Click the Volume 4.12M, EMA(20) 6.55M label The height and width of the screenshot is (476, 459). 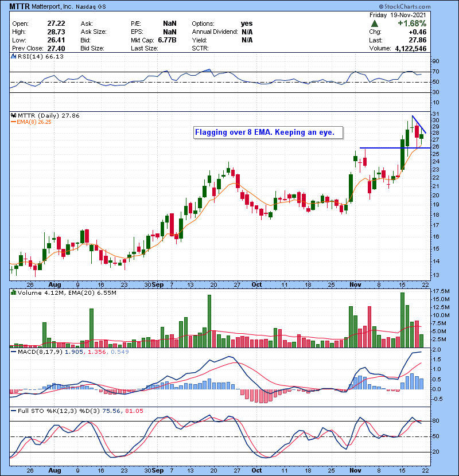point(67,292)
